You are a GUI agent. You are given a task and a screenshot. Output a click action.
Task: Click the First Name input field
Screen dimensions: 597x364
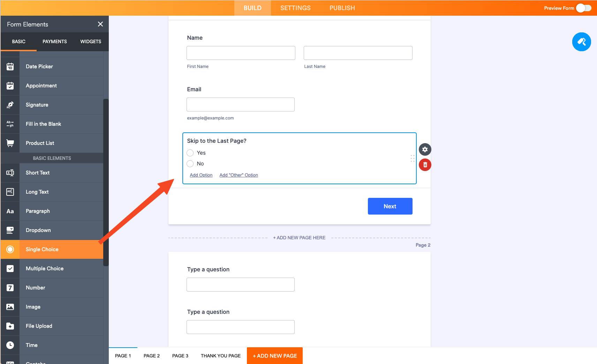click(x=241, y=53)
